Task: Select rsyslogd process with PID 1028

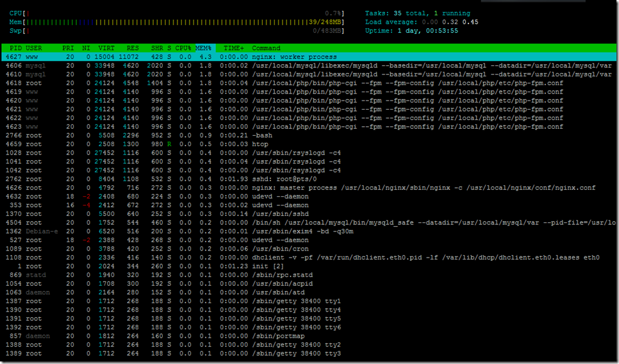Action: coord(309,153)
